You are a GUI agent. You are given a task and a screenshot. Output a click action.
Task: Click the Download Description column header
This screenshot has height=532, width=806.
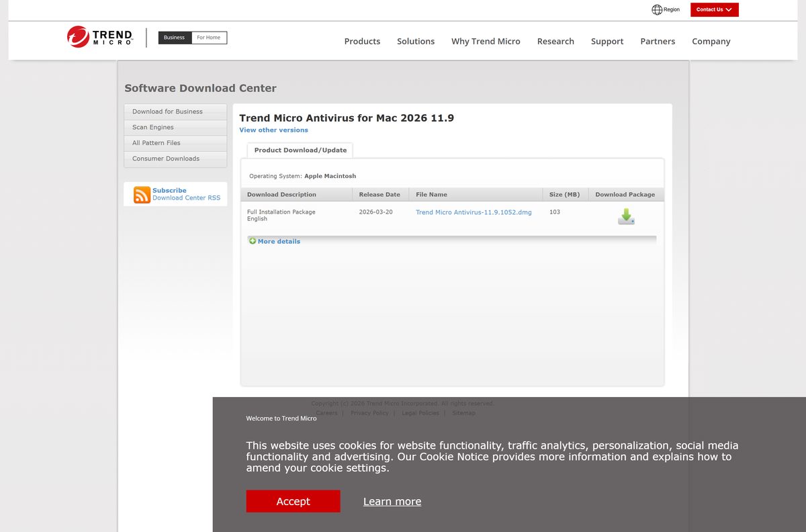point(296,194)
